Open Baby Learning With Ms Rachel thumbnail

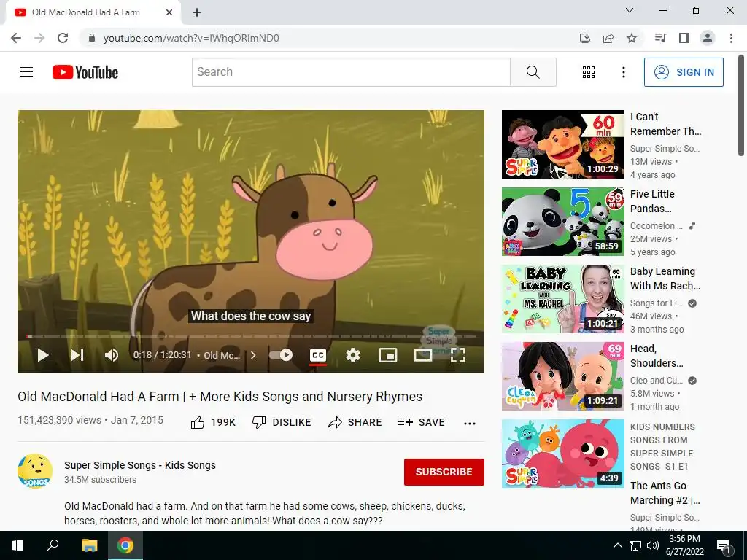[x=563, y=299]
